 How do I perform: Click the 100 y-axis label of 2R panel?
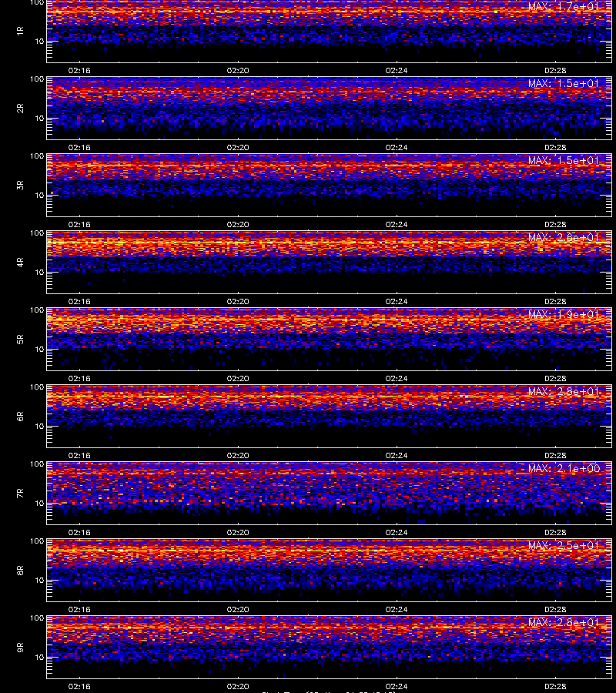click(37, 79)
